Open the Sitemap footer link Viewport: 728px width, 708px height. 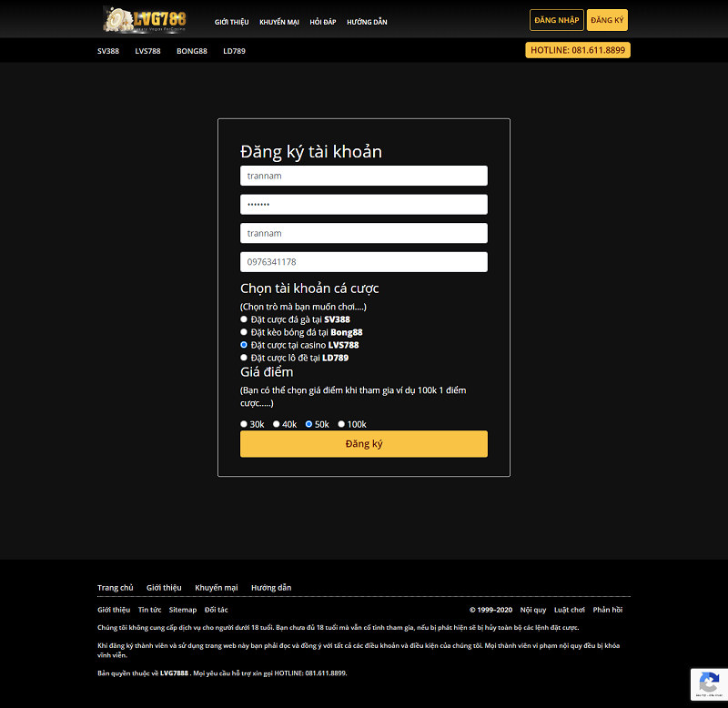pos(183,610)
